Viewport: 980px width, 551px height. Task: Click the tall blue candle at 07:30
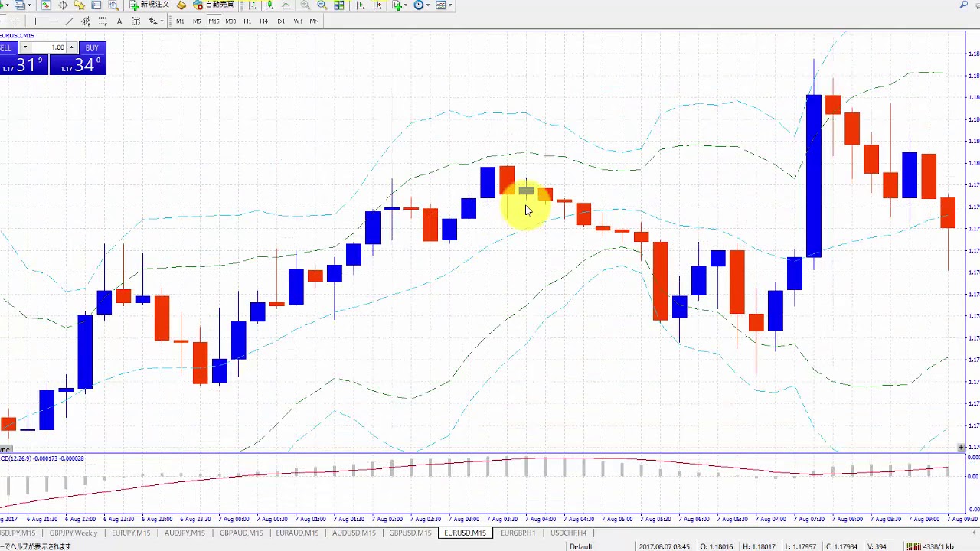click(x=813, y=176)
